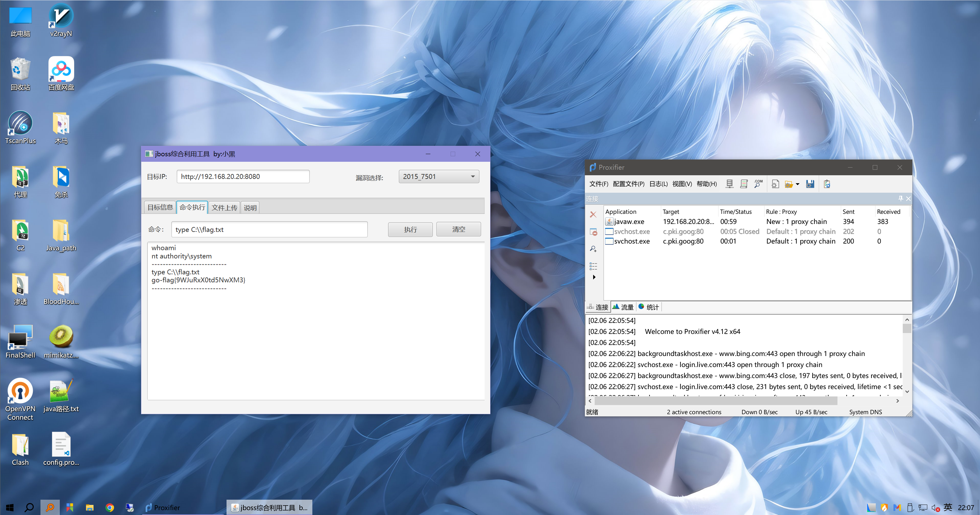
Task: Select the 命令执行 tab
Action: [192, 207]
